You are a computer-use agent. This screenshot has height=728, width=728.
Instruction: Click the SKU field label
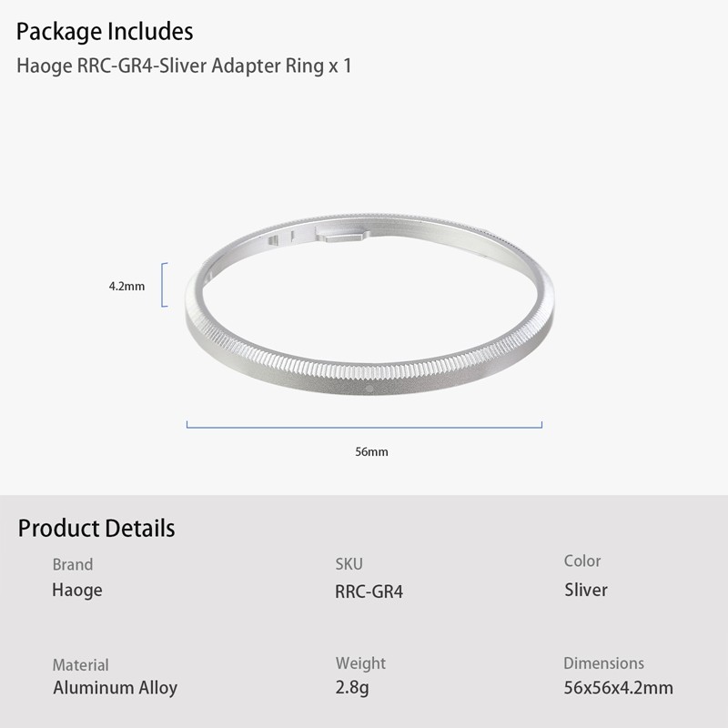click(349, 565)
